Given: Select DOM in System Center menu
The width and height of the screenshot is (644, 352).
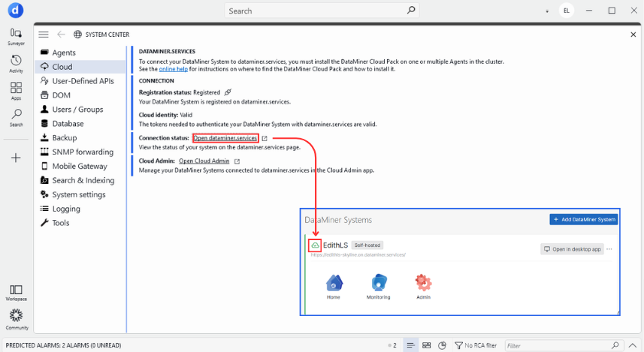Looking at the screenshot, I should [x=82, y=95].
